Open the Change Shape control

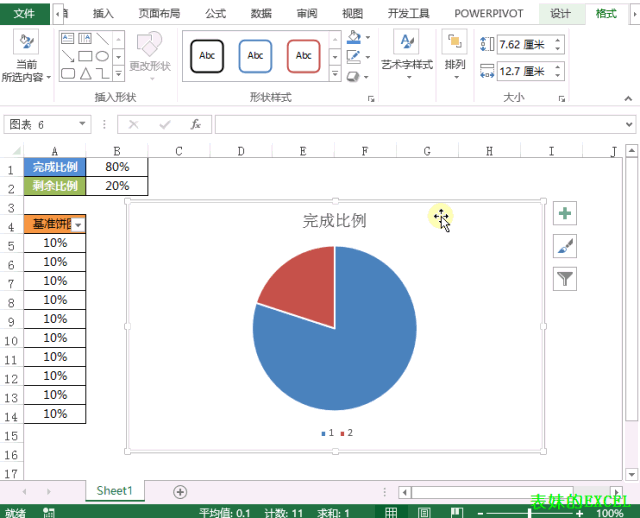[x=150, y=54]
